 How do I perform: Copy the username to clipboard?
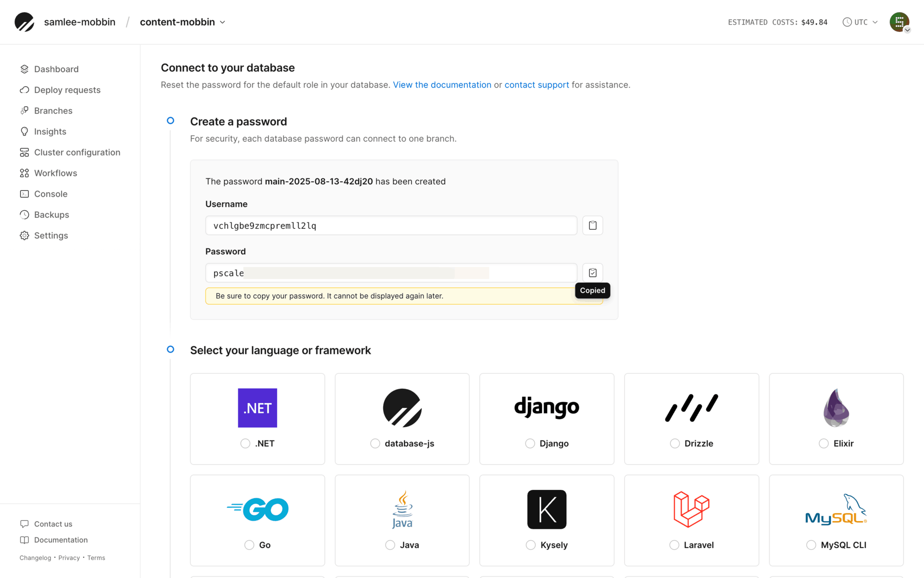pos(592,225)
